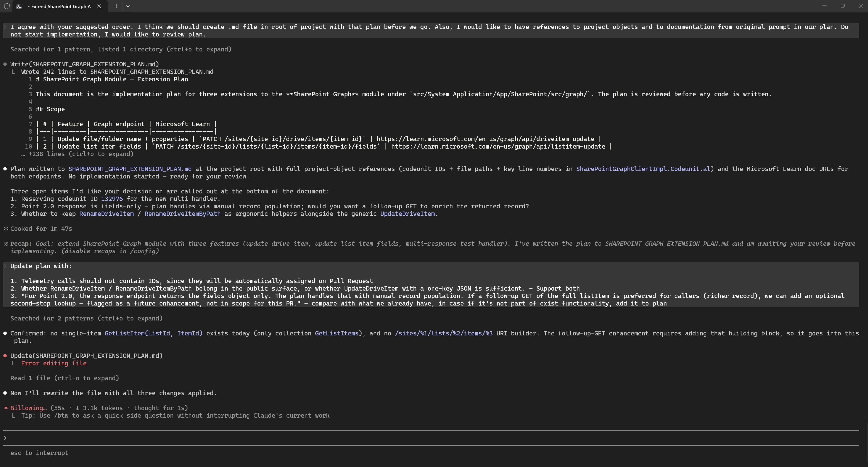
Task: Close the Extend SharePoint Graph tab
Action: click(x=99, y=6)
